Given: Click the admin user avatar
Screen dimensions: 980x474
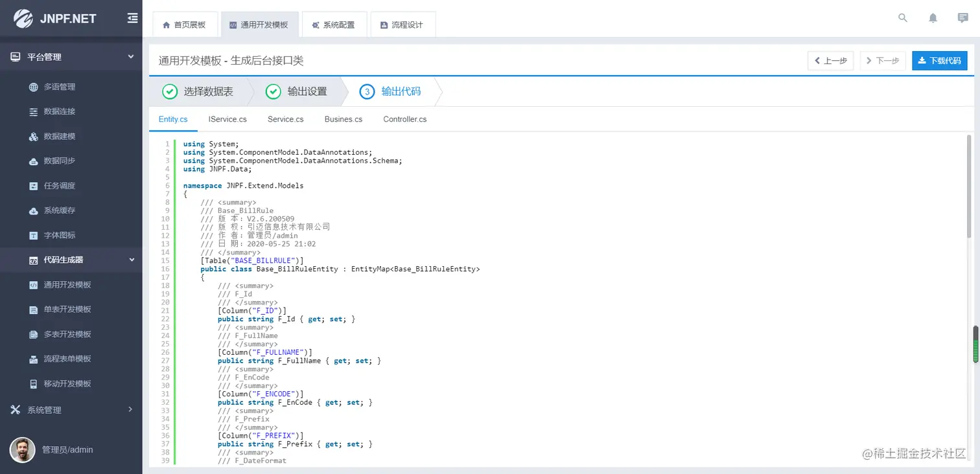Looking at the screenshot, I should point(23,449).
